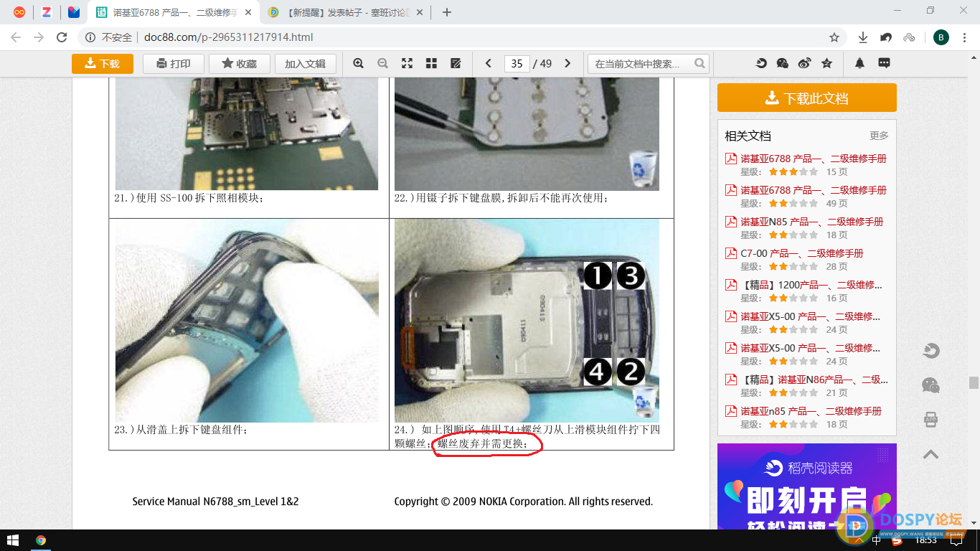
Task: Click the 加入文辑 button
Action: [x=305, y=64]
